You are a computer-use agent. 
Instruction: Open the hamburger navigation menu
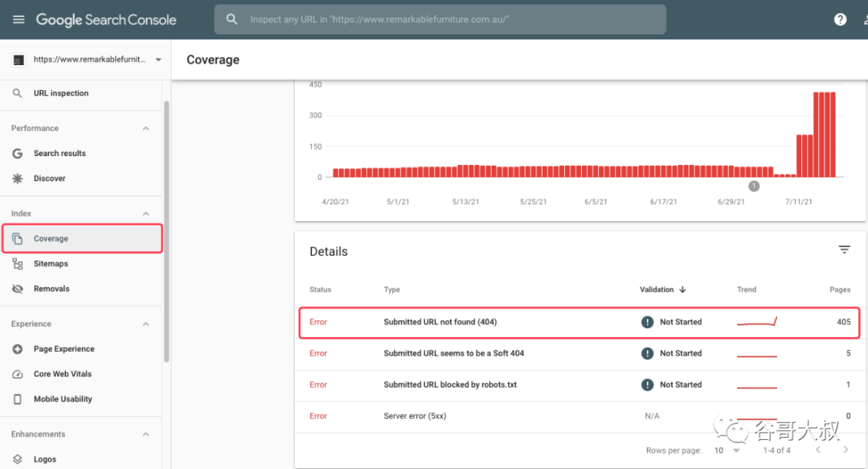pyautogui.click(x=18, y=19)
